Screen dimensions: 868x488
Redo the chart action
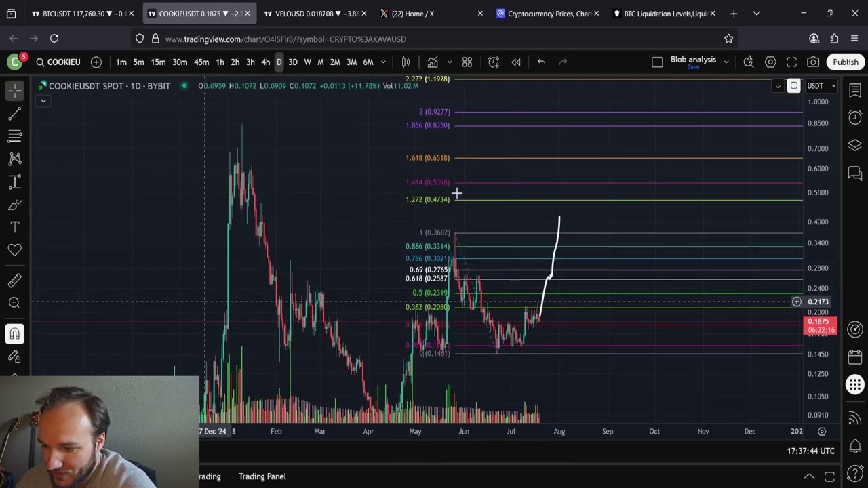point(563,62)
